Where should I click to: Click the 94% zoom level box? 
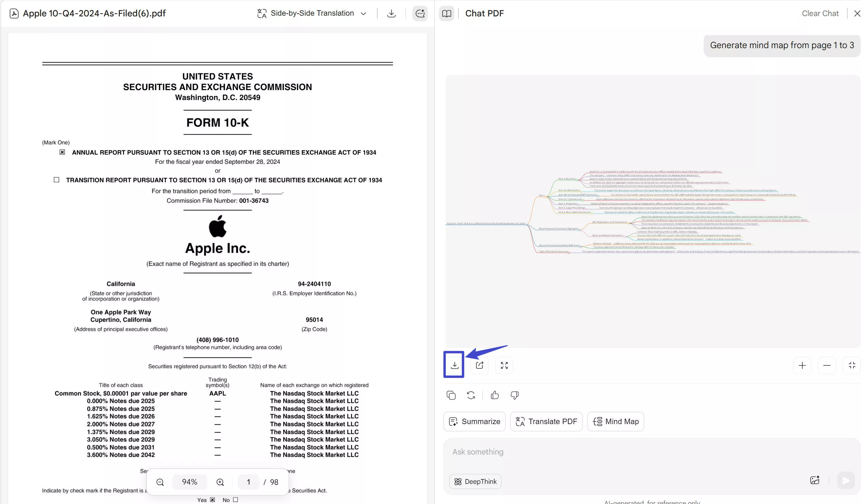point(189,482)
